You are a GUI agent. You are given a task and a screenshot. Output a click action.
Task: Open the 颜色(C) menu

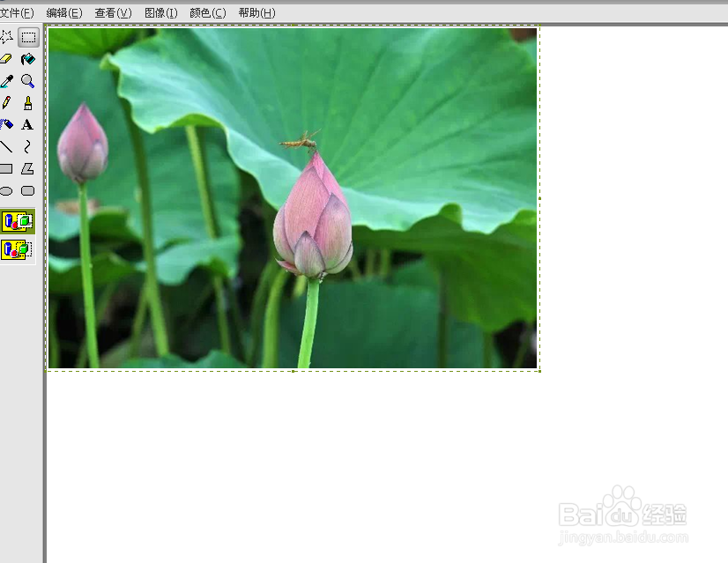(207, 13)
